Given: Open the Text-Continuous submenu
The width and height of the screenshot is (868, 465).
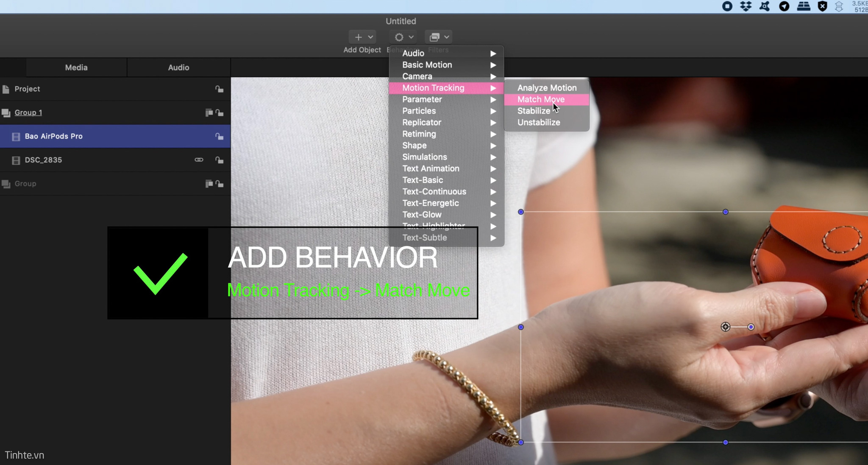Looking at the screenshot, I should tap(446, 191).
